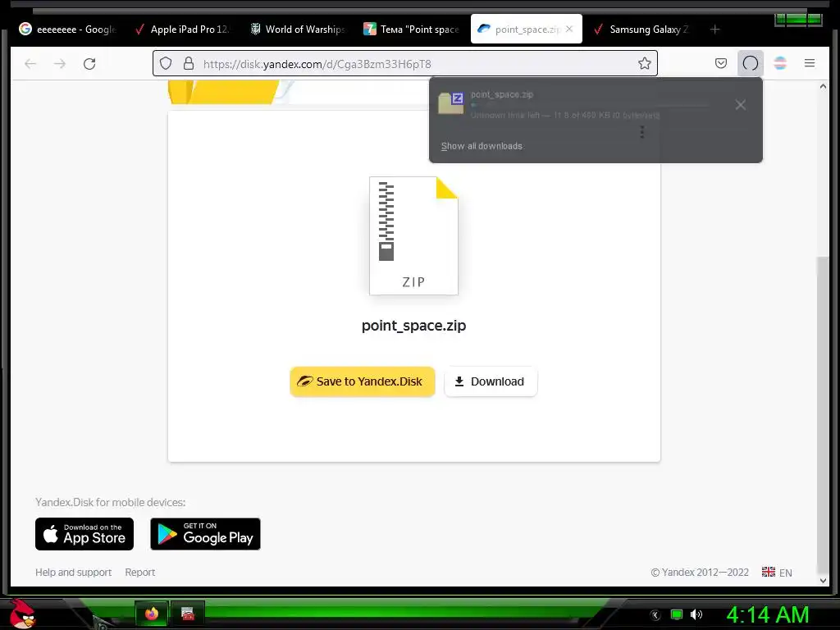This screenshot has height=630, width=840.
Task: Select the large ZIP file thumbnail
Action: (x=413, y=235)
